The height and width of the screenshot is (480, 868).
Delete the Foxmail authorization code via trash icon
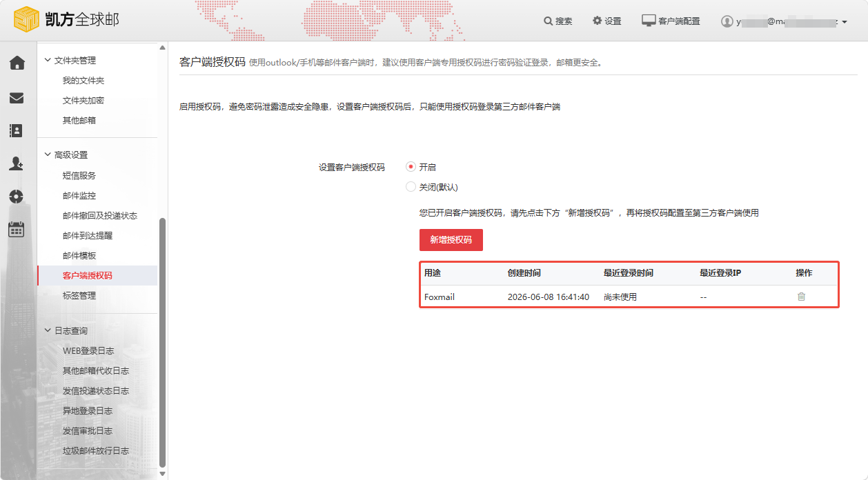click(801, 297)
